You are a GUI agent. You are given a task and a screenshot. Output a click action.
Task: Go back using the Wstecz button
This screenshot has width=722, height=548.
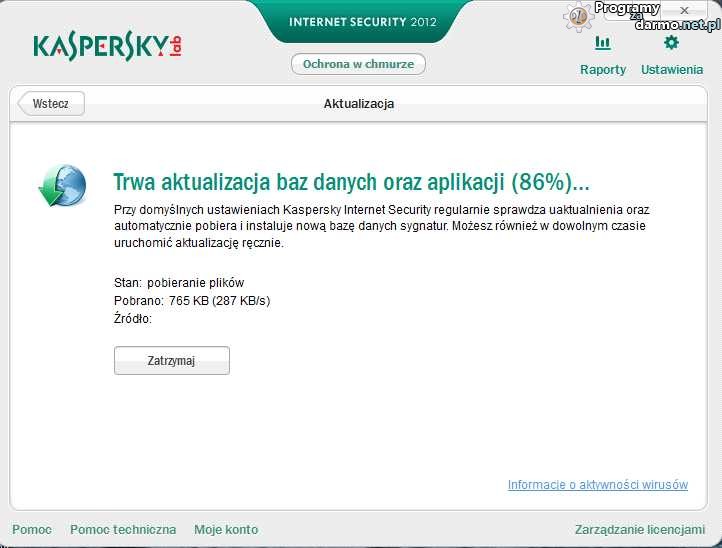(51, 104)
